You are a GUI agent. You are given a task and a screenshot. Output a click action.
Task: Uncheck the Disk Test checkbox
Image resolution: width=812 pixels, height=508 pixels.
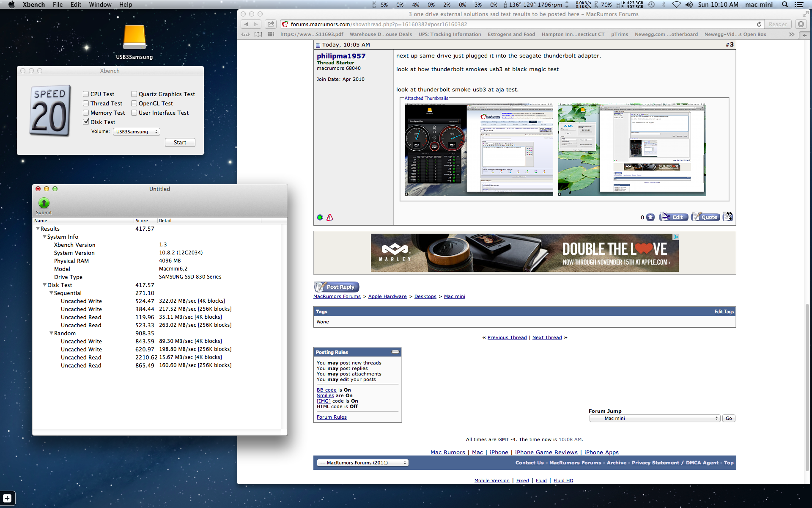click(86, 122)
